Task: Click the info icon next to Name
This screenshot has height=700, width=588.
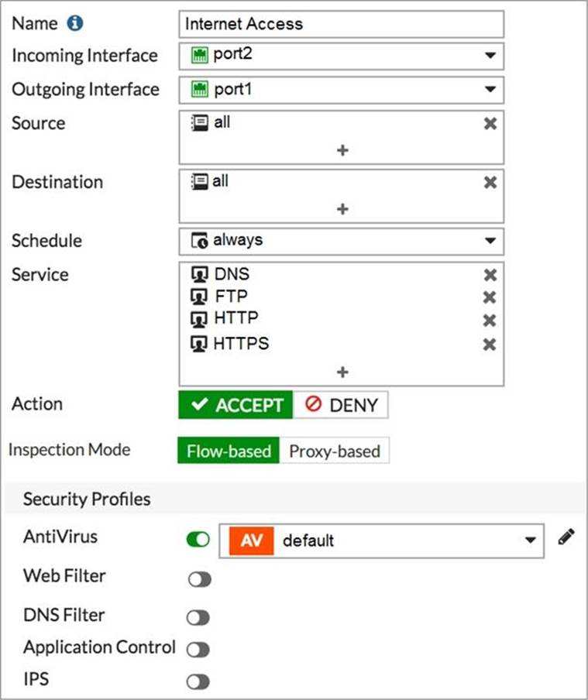Action: [75, 23]
